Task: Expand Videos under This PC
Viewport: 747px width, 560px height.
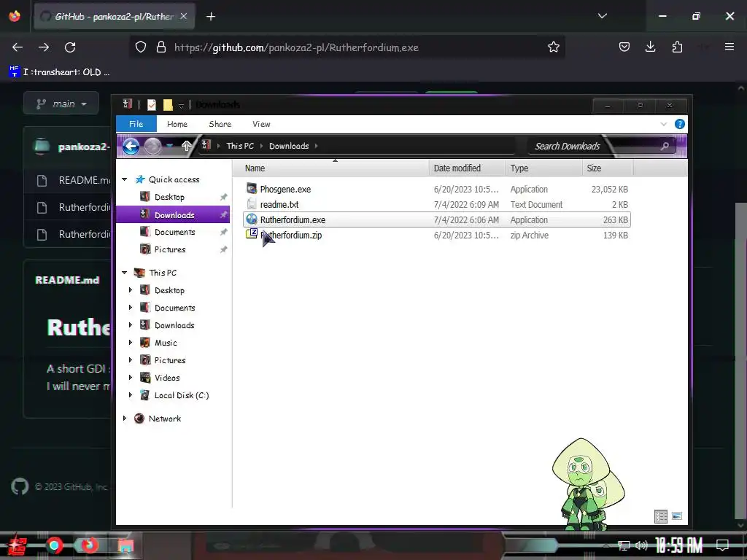Action: tap(131, 378)
